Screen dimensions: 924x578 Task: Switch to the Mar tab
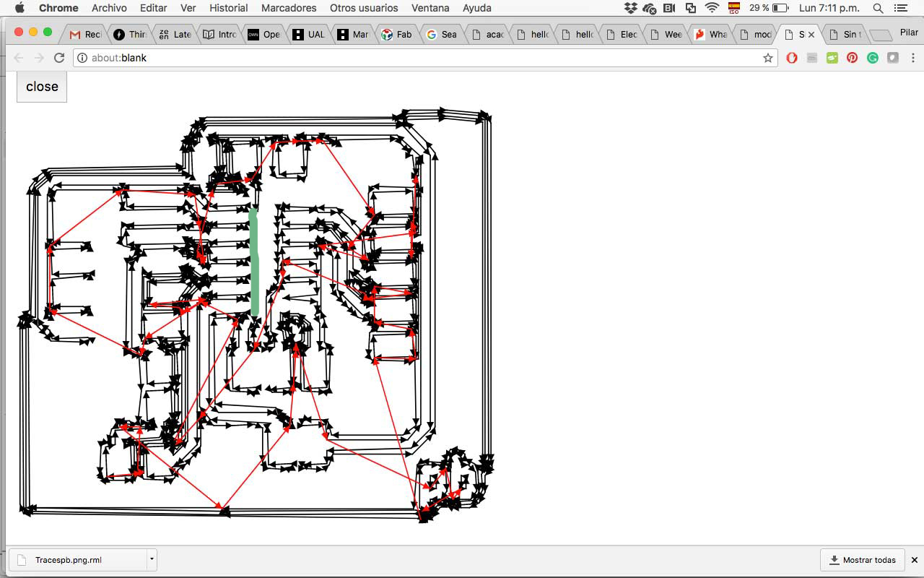tap(353, 34)
